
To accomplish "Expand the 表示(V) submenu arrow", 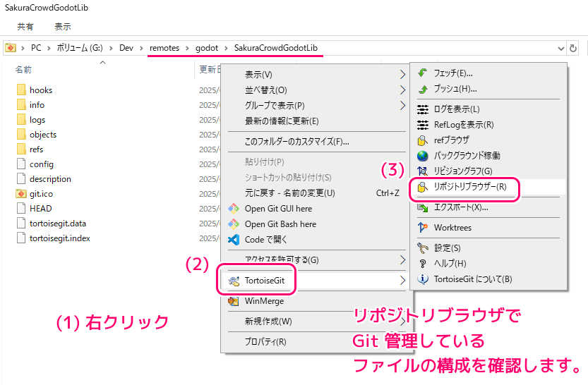I will tap(402, 75).
